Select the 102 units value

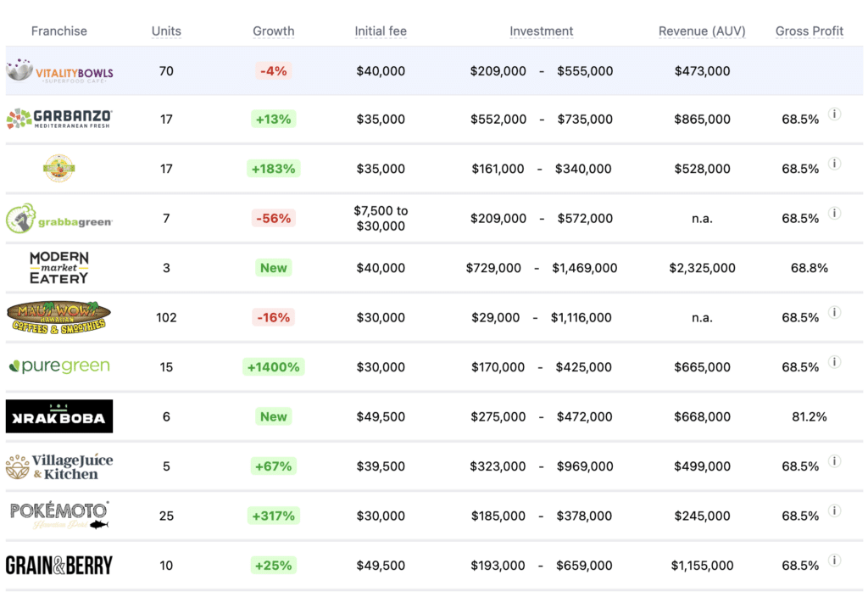coord(167,317)
